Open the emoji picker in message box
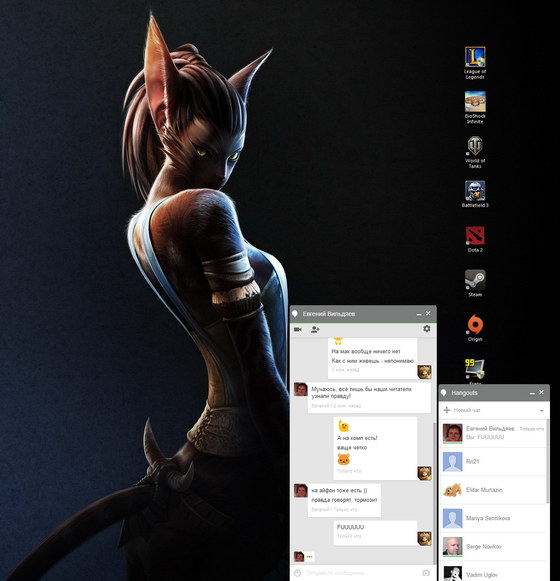The height and width of the screenshot is (581, 560). point(297,573)
